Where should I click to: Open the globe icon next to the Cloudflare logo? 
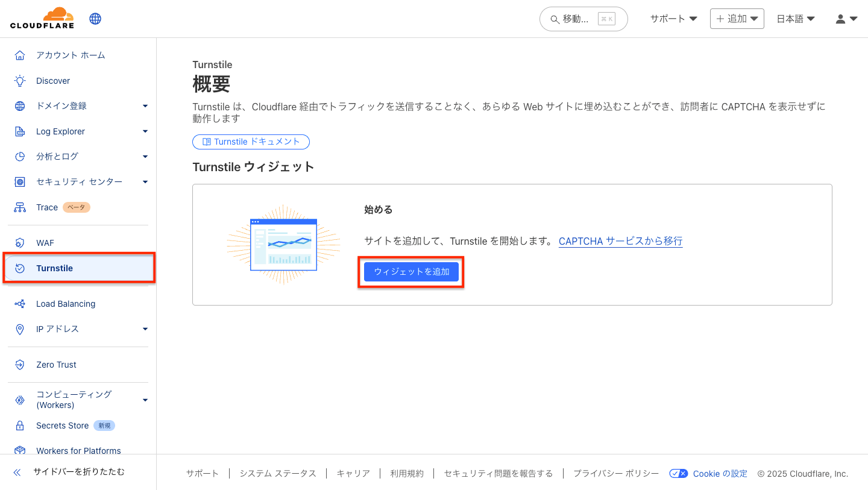pos(95,18)
